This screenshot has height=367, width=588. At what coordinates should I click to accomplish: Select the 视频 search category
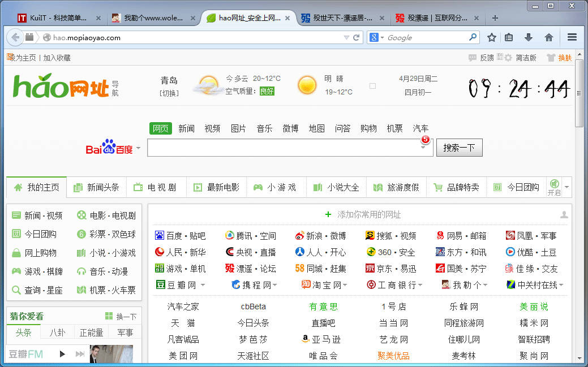(212, 128)
